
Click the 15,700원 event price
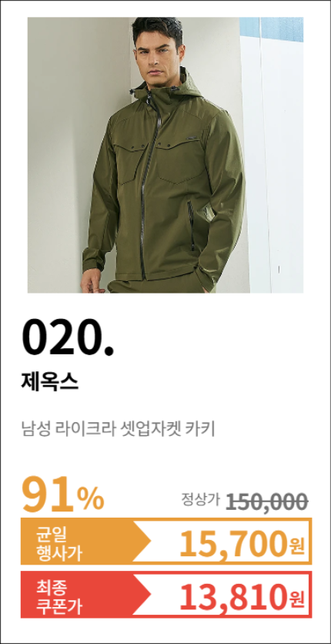point(242,542)
